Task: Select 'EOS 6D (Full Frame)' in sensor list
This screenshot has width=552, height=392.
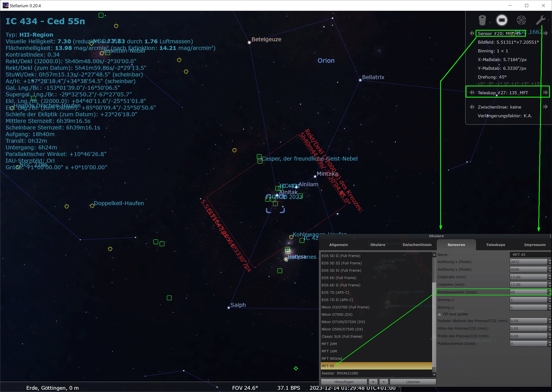Action: (376, 278)
